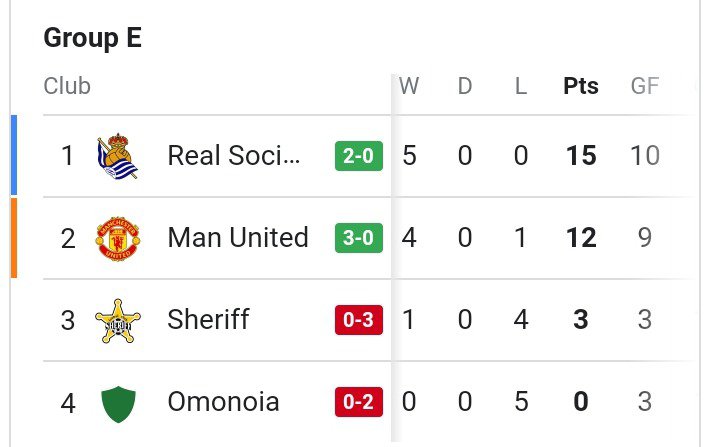Open Man United's 3-0 last match badge
This screenshot has height=447, width=709.
359,238
